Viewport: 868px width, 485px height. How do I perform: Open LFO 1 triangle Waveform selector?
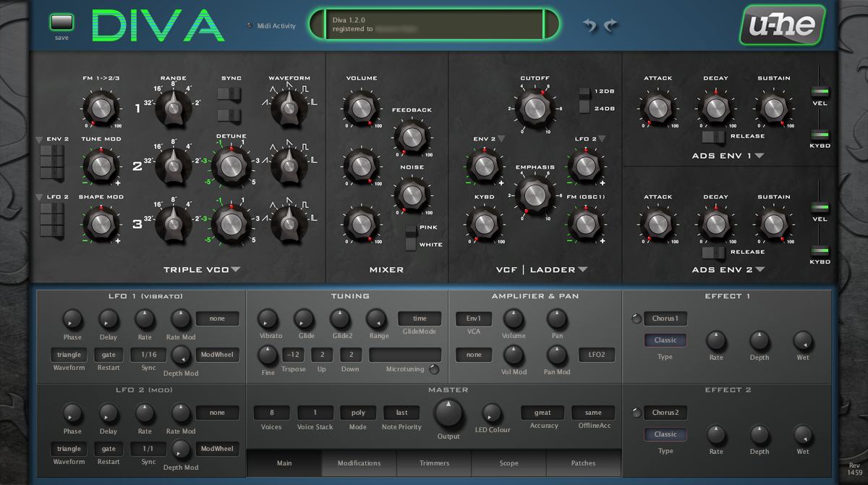click(x=69, y=355)
